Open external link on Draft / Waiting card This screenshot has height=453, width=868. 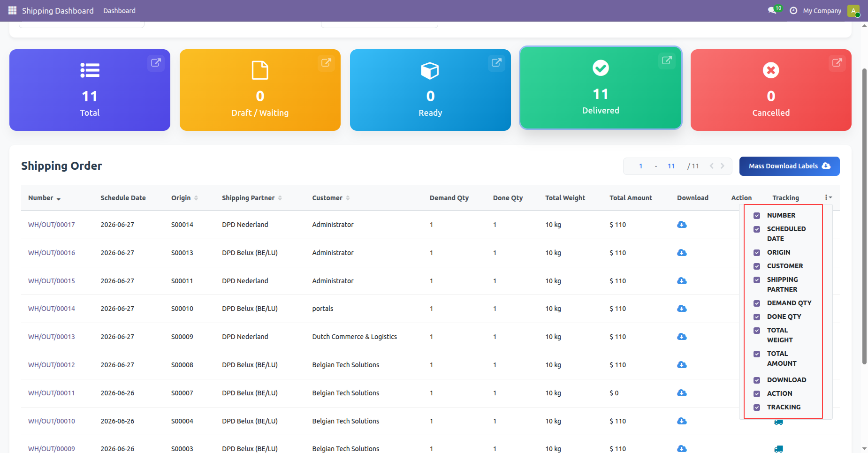[326, 62]
